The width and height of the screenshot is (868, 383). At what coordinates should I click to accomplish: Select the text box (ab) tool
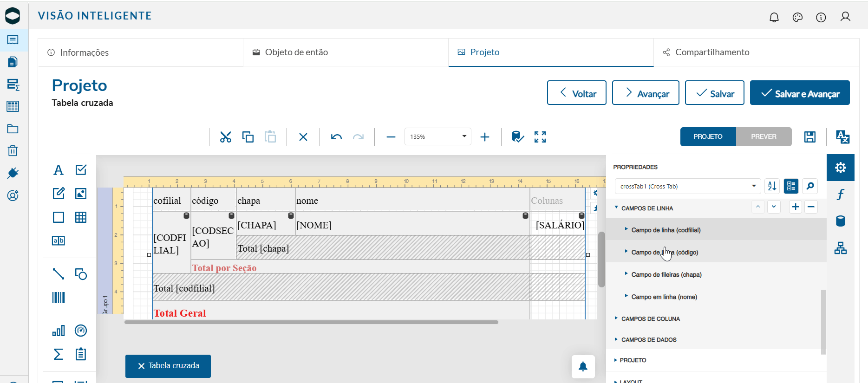coord(59,240)
